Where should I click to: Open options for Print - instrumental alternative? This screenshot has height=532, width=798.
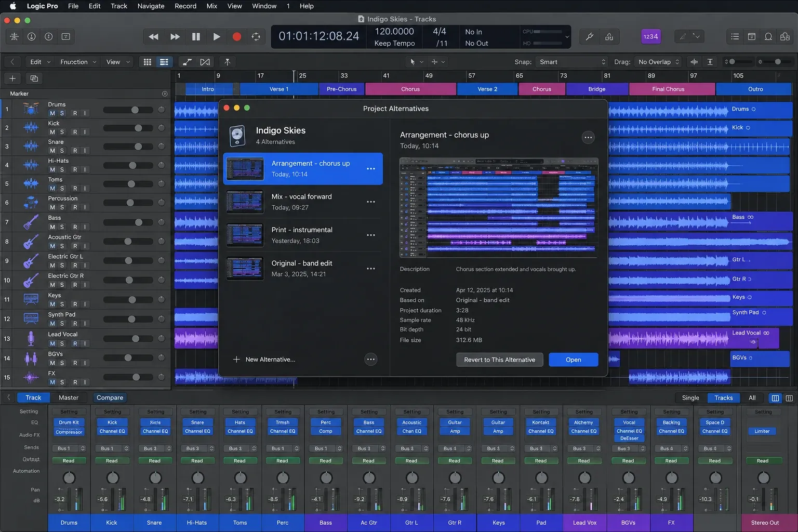(x=371, y=235)
